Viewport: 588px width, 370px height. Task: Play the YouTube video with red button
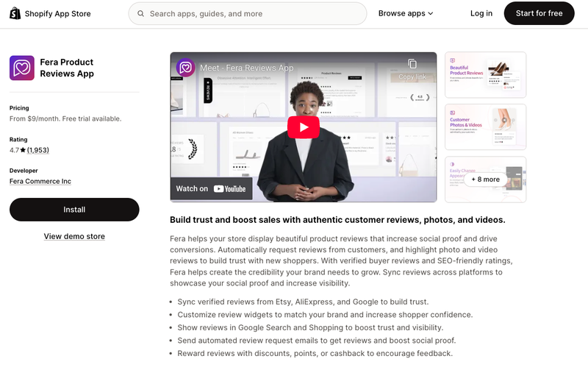(304, 127)
